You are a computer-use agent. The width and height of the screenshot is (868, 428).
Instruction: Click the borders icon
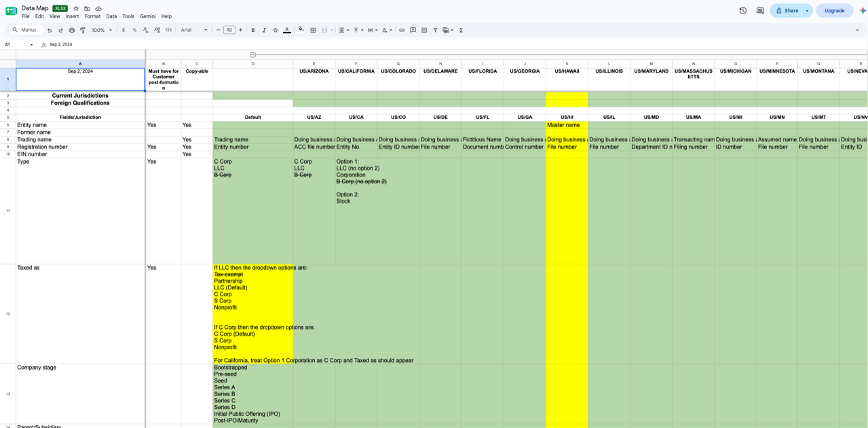313,30
